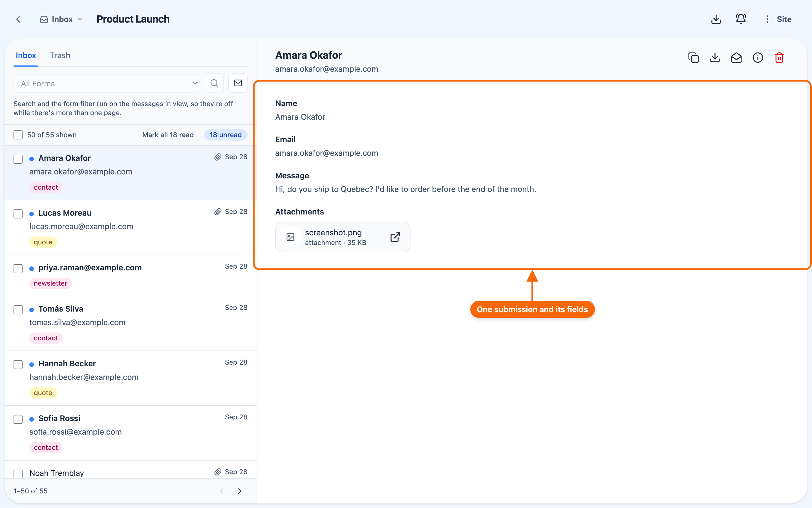Image resolution: width=812 pixels, height=508 pixels.
Task: Open notification bell settings
Action: 741,19
